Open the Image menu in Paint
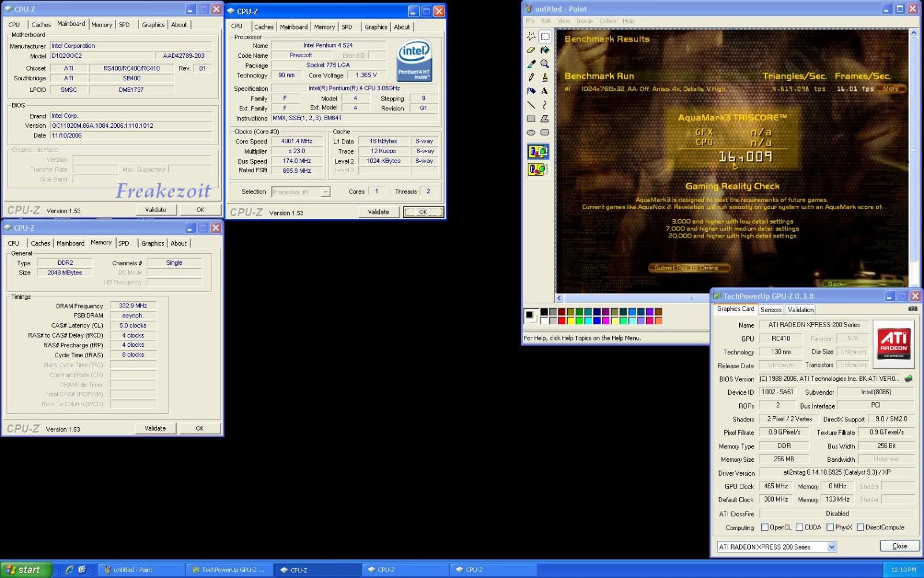This screenshot has height=578, width=924. pos(584,21)
